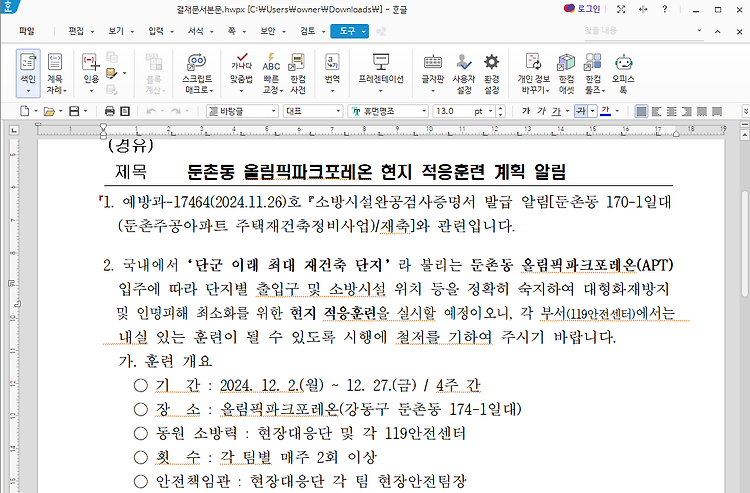Expand toolbar overflow chevron at right
This screenshot has width=750, height=493.
745,111
